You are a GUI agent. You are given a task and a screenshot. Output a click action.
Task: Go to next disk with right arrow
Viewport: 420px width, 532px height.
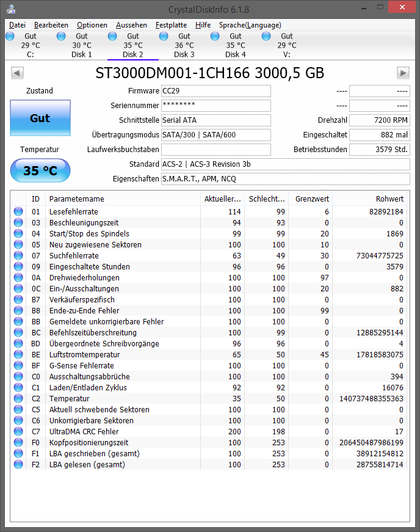tap(403, 73)
